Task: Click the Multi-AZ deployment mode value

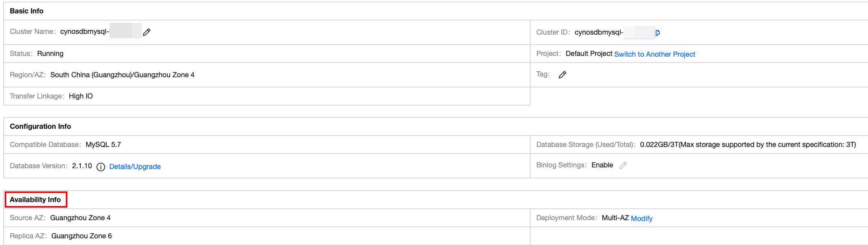Action: pos(615,218)
